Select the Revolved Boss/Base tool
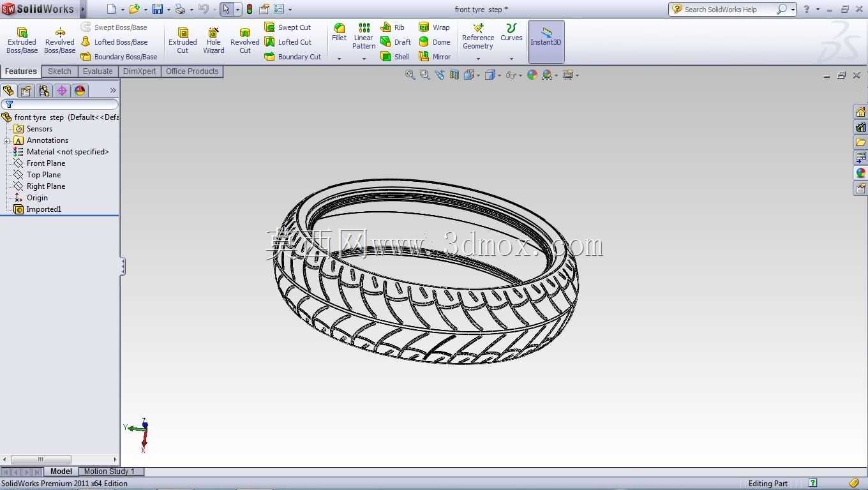The width and height of the screenshot is (868, 490). point(59,41)
